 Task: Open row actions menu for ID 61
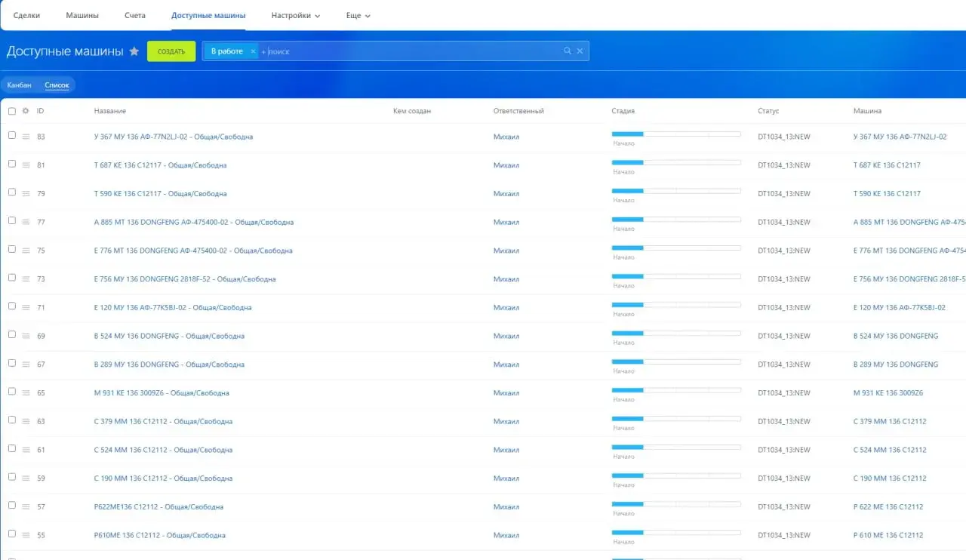26,450
